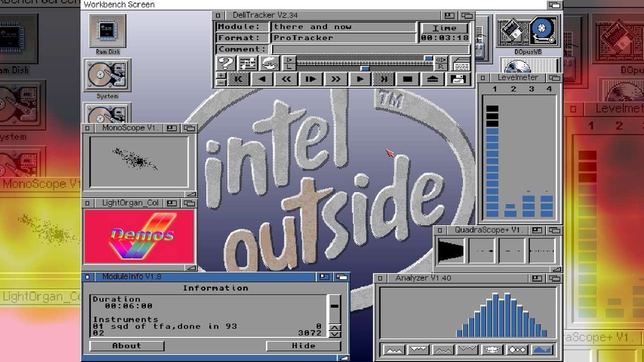Click the scroll down arrow in ModuleInfo
Image resolution: width=644 pixels, height=362 pixels.
click(x=335, y=334)
